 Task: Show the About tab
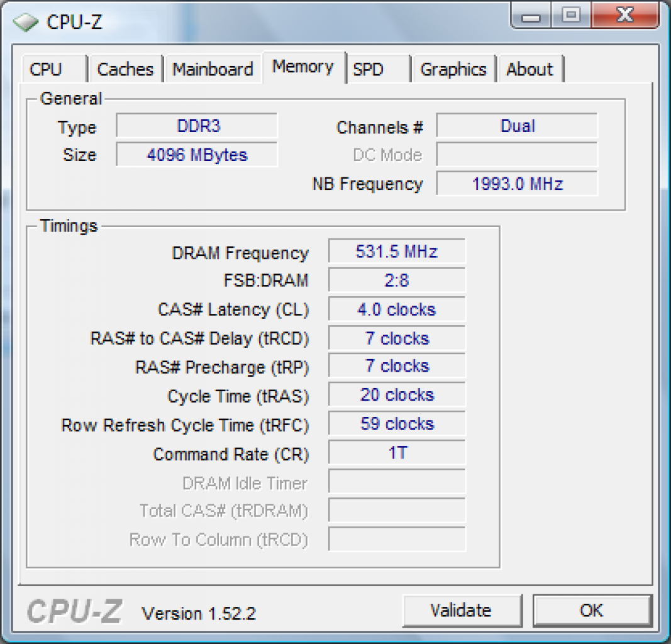coord(530,69)
